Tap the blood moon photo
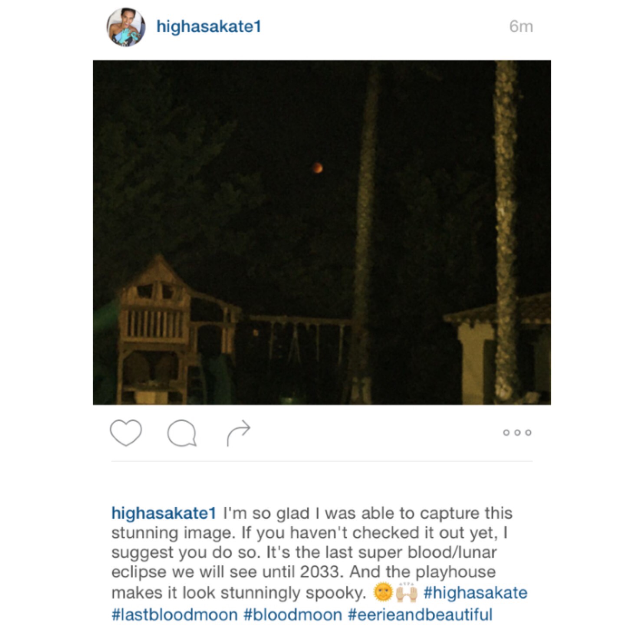 click(322, 233)
